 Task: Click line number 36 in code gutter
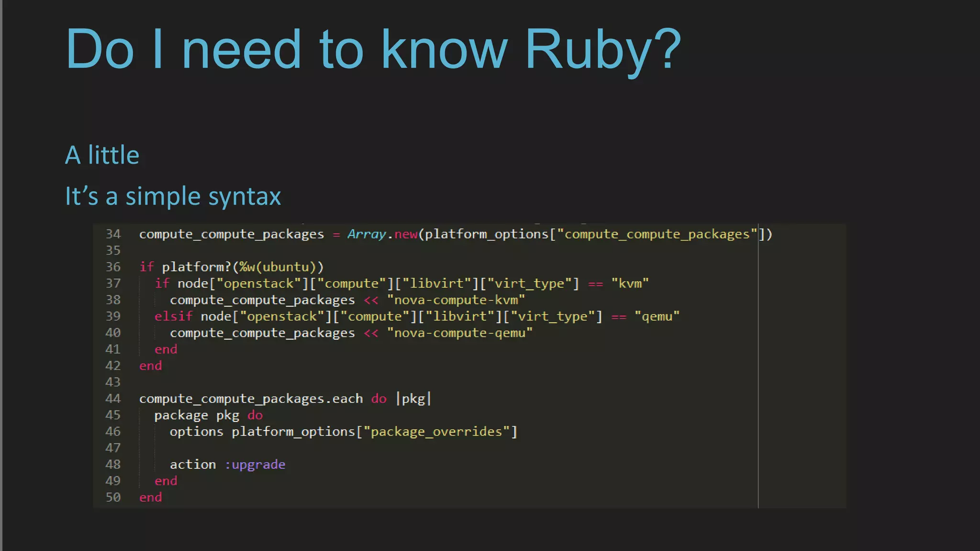[113, 267]
